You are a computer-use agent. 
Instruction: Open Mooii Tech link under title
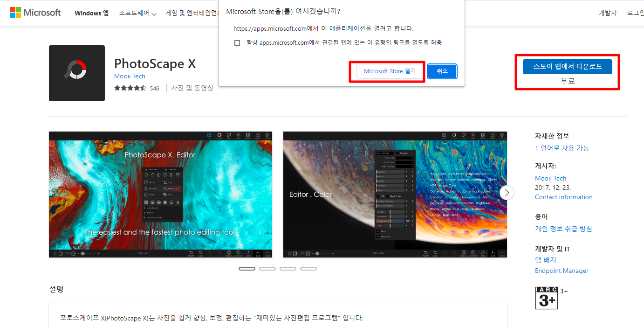tap(130, 76)
